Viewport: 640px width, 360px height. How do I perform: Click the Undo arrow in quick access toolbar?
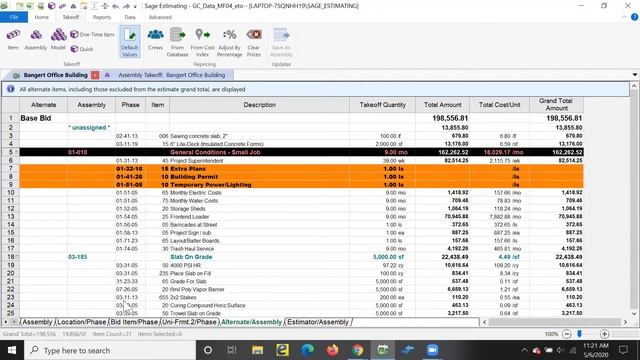pyautogui.click(x=116, y=6)
